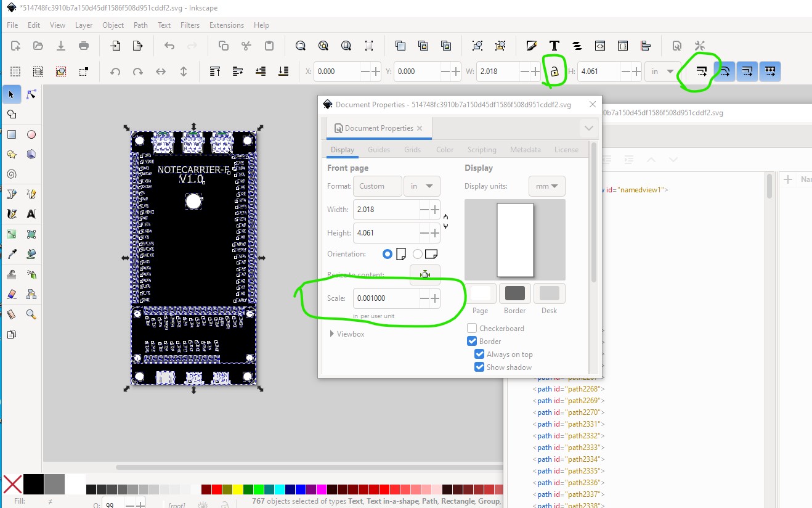Click the Page color swatch

[481, 293]
